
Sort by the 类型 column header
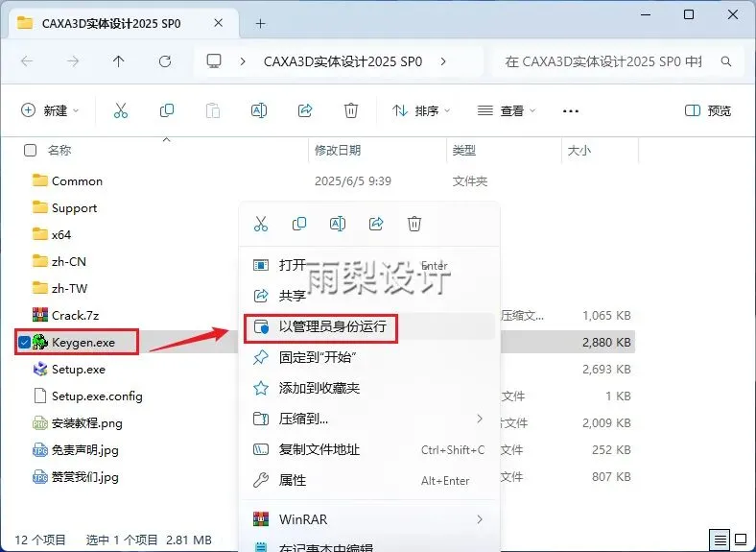tap(463, 150)
